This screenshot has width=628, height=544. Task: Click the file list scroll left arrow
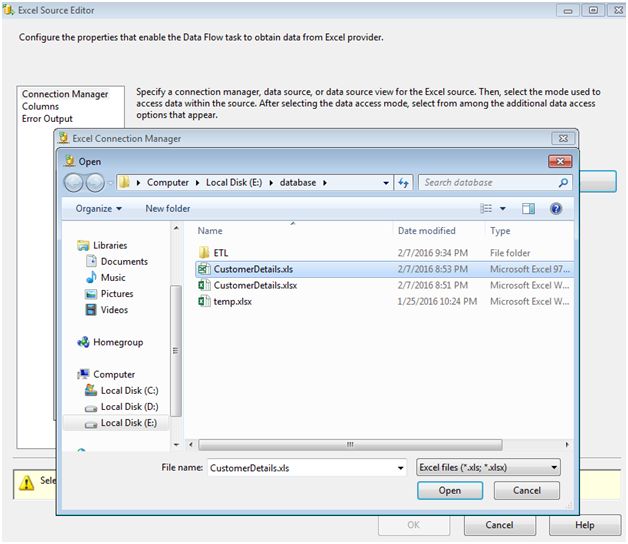pos(191,445)
